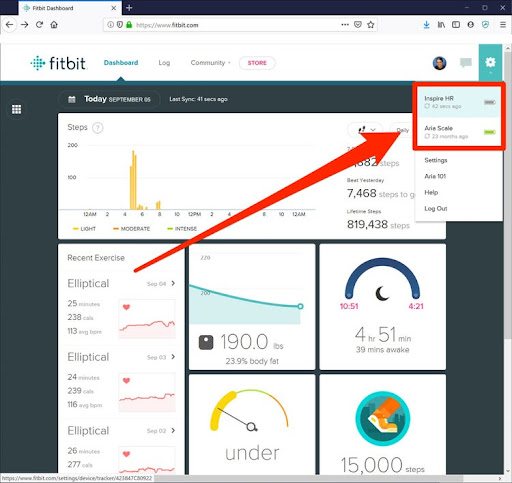Click the 4 hr 51 min sleep tile
The image size is (512, 483).
coord(383,307)
